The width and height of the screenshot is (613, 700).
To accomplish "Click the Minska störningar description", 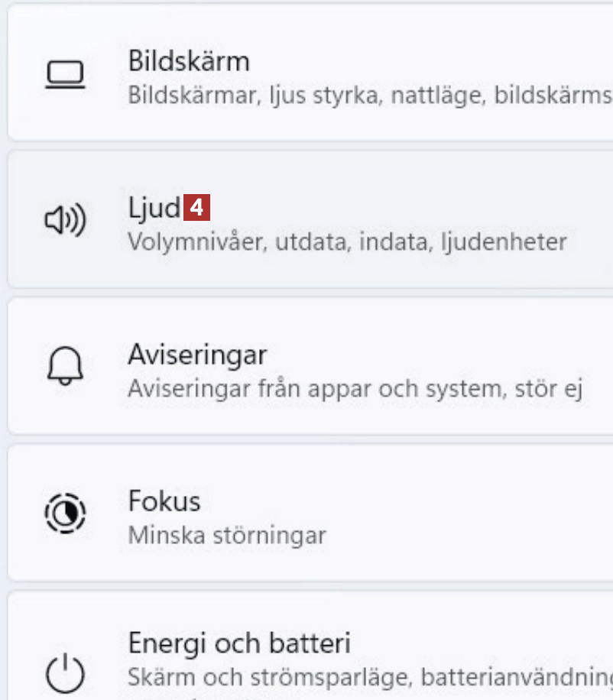I will click(227, 535).
